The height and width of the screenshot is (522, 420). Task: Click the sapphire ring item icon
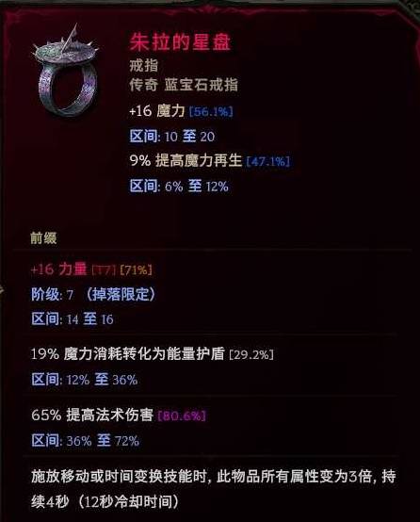(66, 71)
